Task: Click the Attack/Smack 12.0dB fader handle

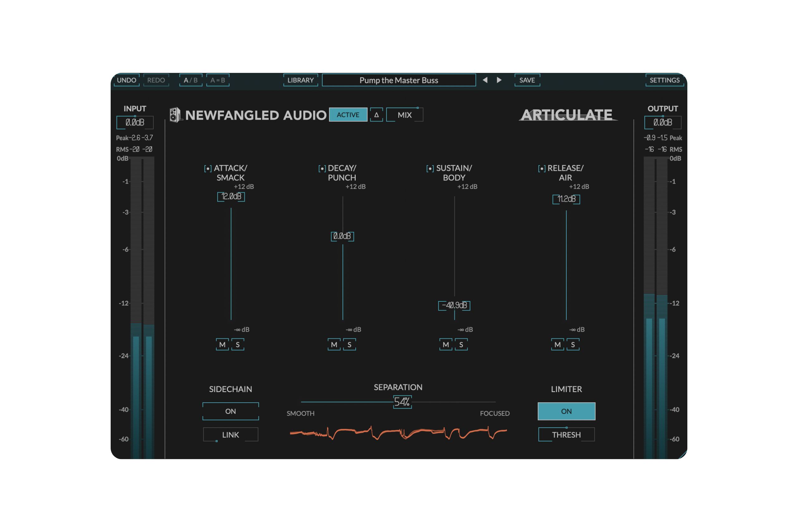Action: pos(231,196)
